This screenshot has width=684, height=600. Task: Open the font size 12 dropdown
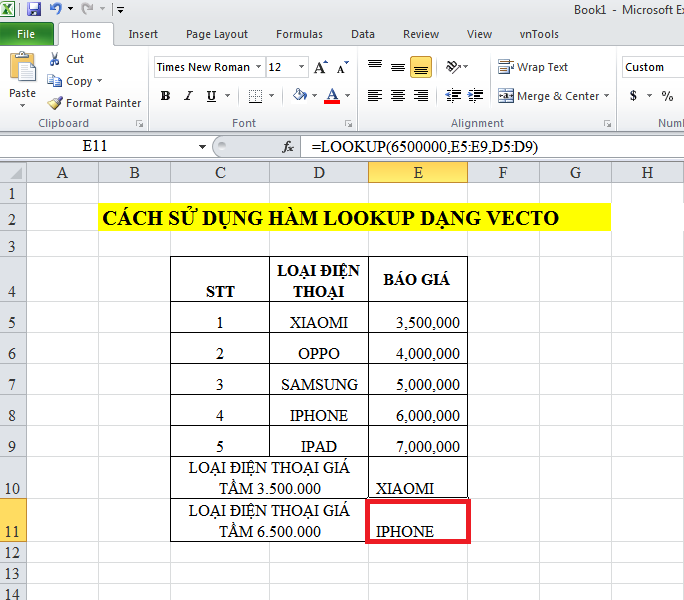pyautogui.click(x=301, y=67)
